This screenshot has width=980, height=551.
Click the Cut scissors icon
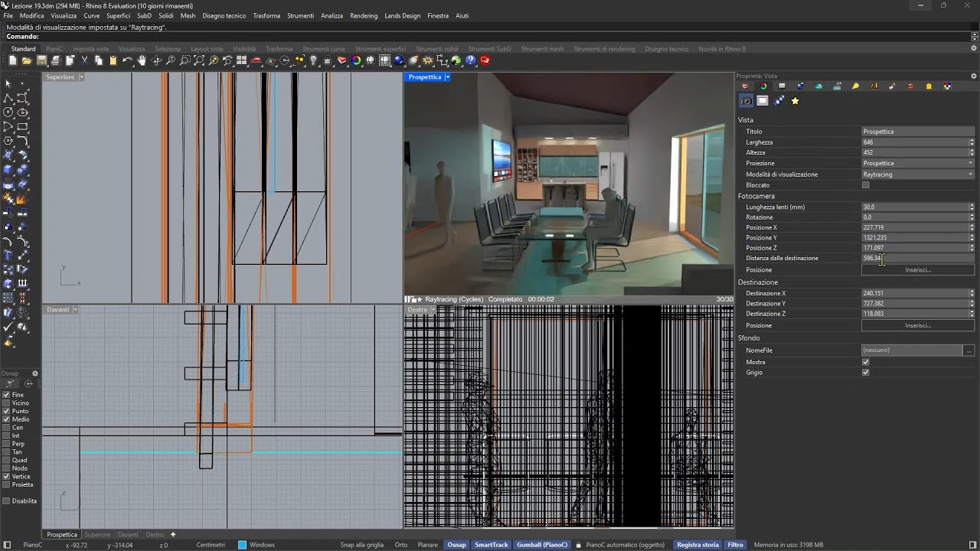coord(84,60)
